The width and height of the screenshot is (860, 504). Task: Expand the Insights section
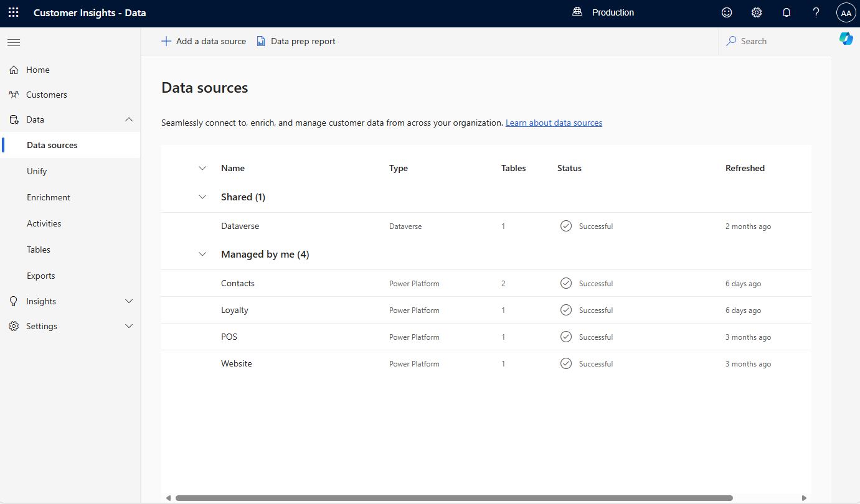129,301
